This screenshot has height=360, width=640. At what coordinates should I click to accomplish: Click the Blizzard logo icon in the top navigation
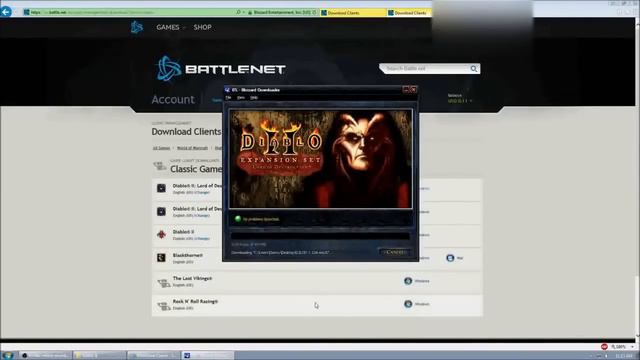137,27
